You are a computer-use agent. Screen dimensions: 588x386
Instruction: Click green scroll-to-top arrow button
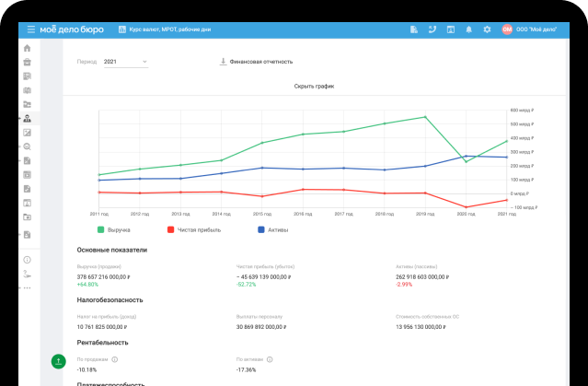pyautogui.click(x=59, y=362)
